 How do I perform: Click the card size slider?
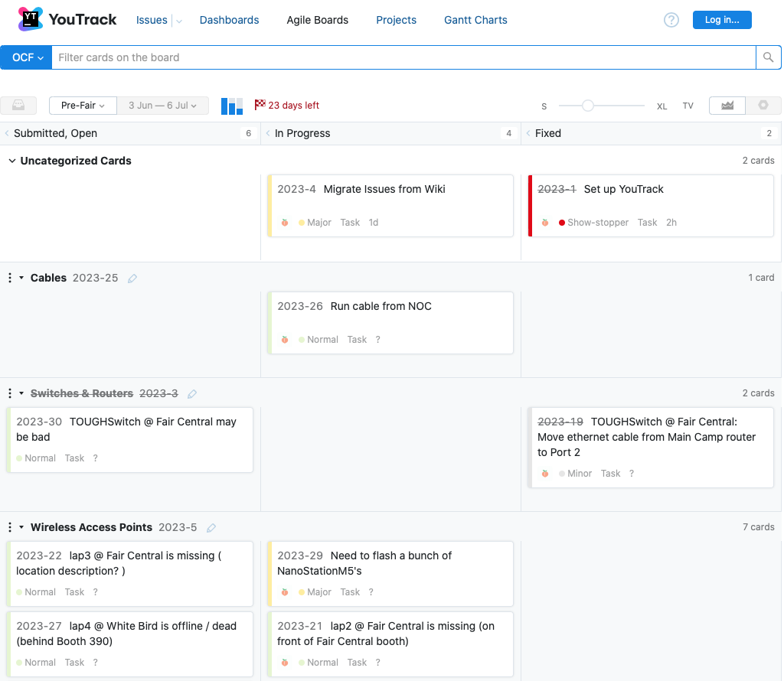(588, 106)
